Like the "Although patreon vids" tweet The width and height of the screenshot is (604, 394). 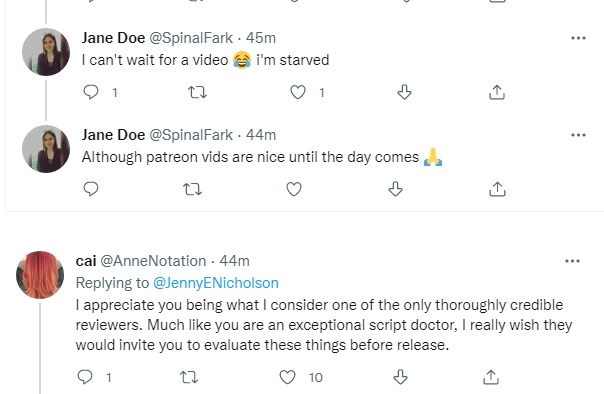coord(294,189)
